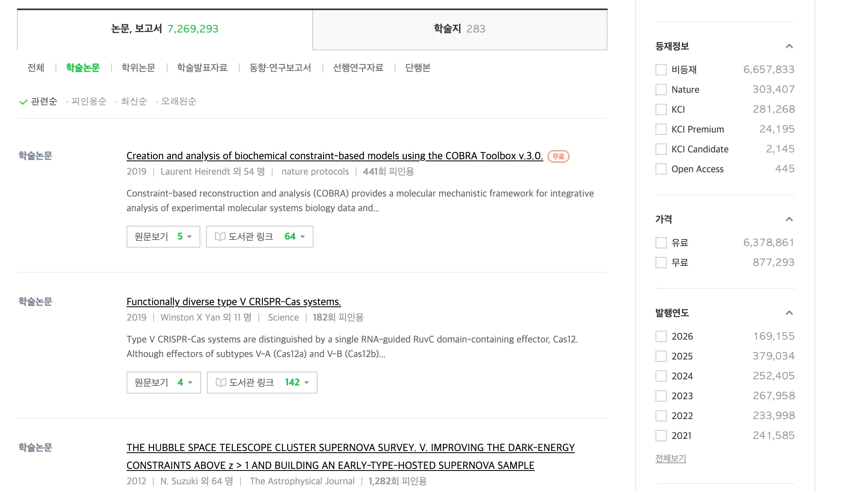This screenshot has height=492, width=868.
Task: Click the book icon in first 도서관 링크 button
Action: [x=220, y=237]
